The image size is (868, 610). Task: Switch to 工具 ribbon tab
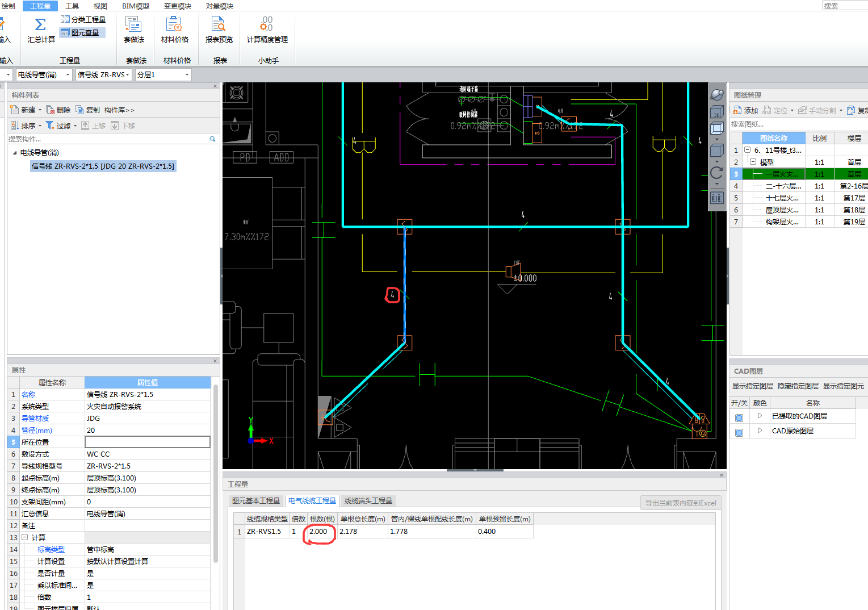(72, 6)
